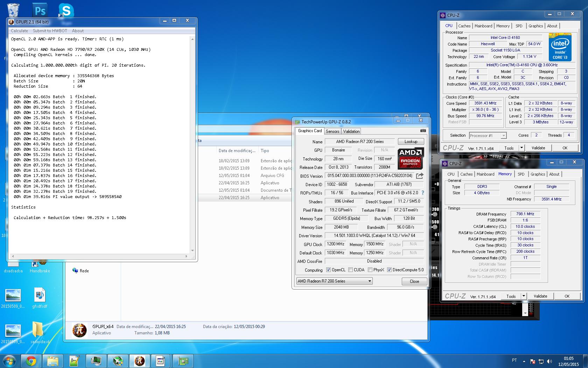
Task: Click Validate button in top CPU-Z window
Action: [x=538, y=148]
